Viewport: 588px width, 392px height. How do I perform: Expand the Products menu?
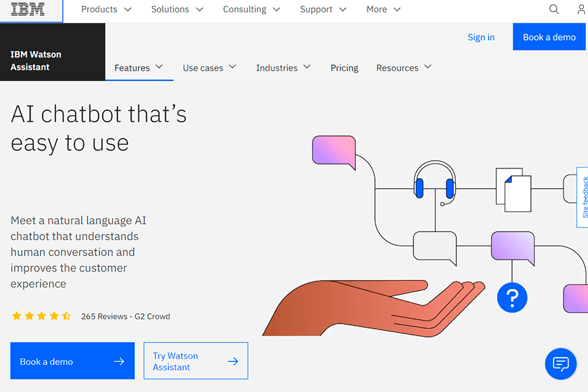tap(106, 9)
